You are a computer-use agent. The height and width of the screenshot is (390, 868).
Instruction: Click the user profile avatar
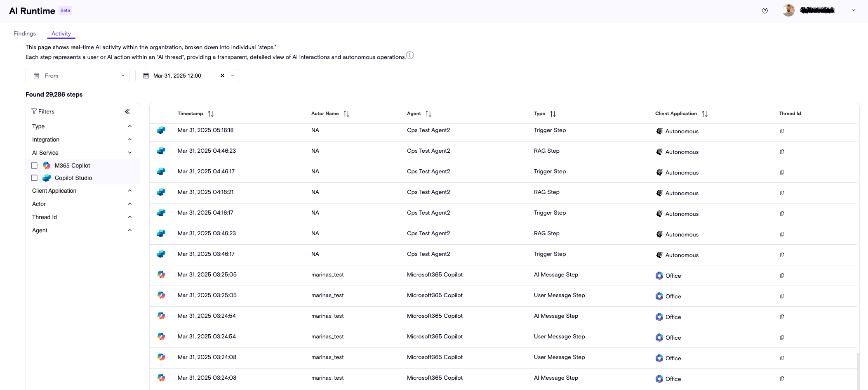click(788, 11)
